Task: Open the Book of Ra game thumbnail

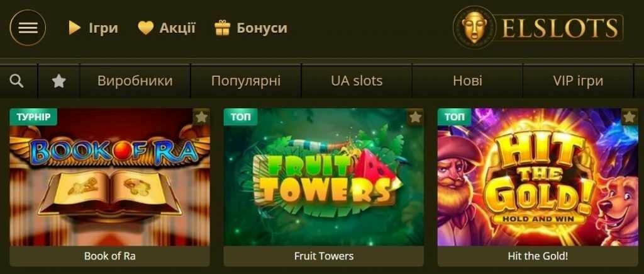Action: (x=109, y=177)
